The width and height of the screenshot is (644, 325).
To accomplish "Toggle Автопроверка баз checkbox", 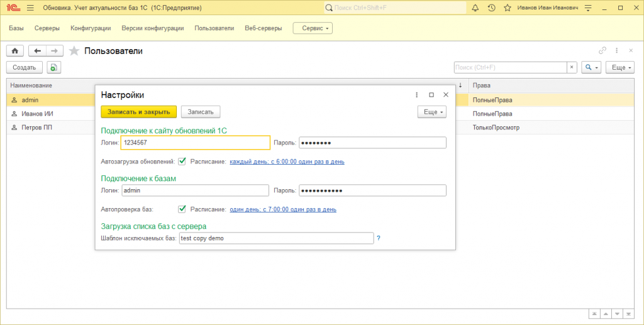I will 182,209.
